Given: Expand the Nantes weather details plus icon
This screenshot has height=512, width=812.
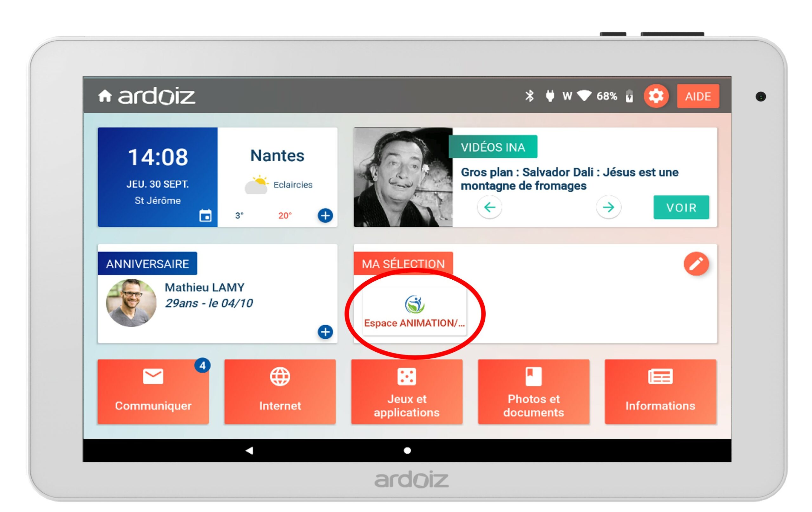Looking at the screenshot, I should [325, 215].
